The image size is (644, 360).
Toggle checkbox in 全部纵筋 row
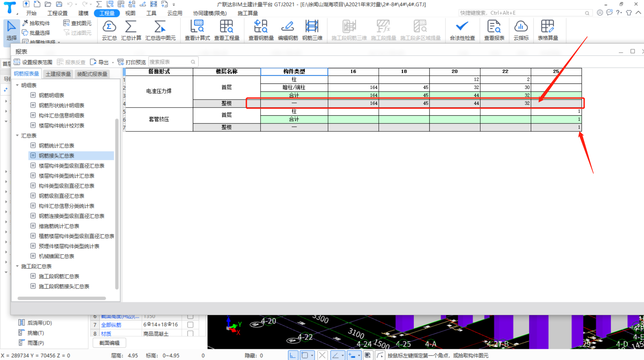(190, 324)
